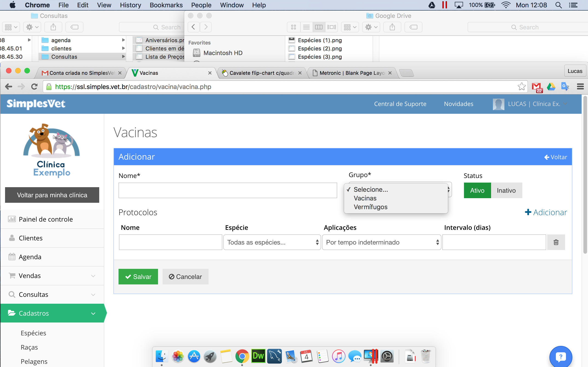588x367 pixels.
Task: Choose Vermífugos in the Grupo list
Action: tap(370, 207)
